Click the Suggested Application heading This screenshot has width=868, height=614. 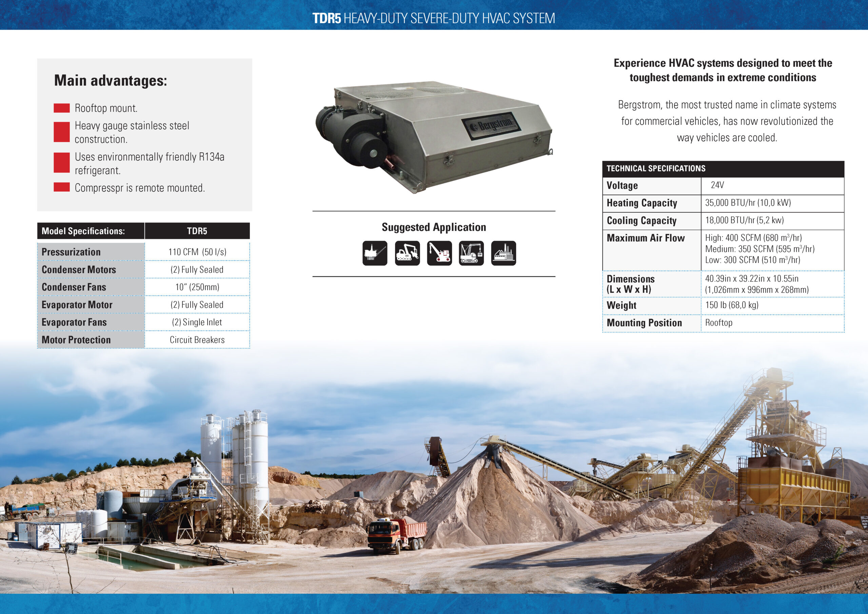pos(434,227)
